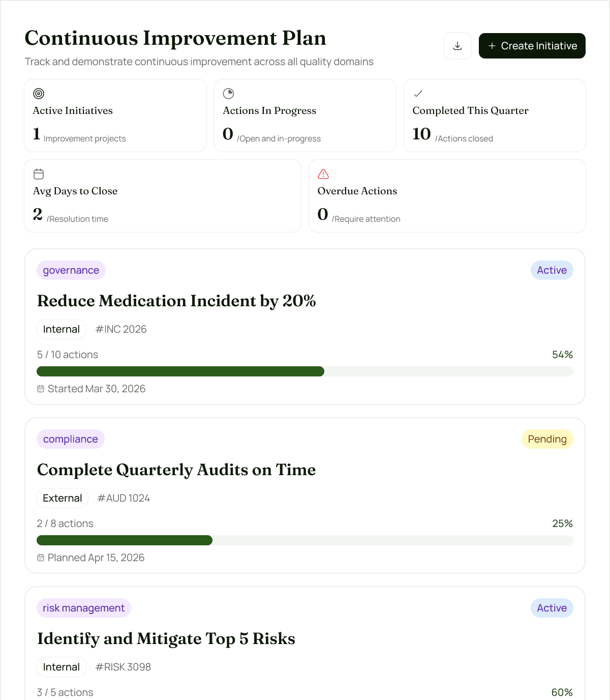Open the Create Initiative dialog
This screenshot has height=700, width=610.
point(532,46)
